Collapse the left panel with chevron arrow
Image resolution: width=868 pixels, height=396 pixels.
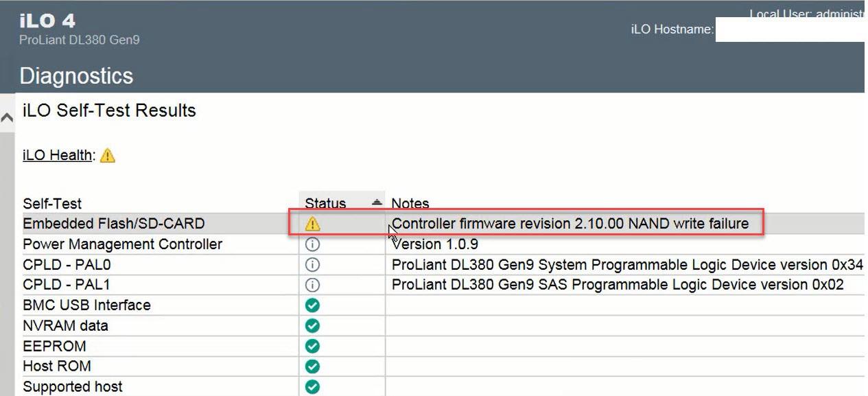click(x=7, y=117)
